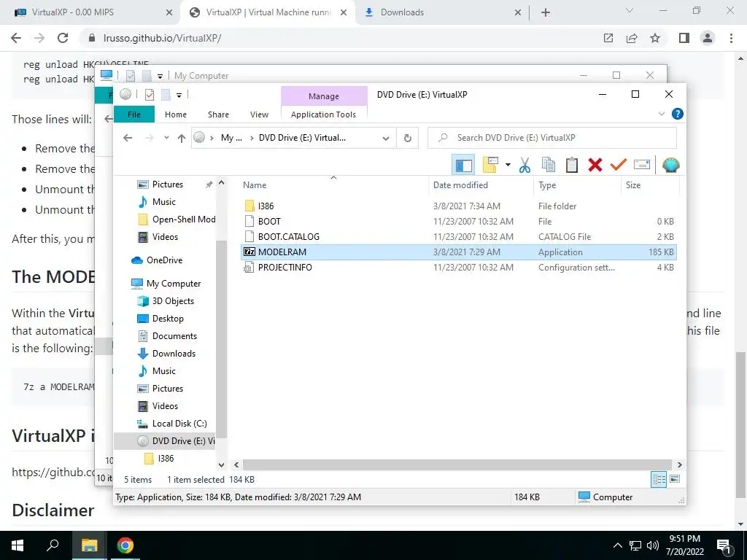Customize Quick Access Toolbar dropdown

[179, 96]
